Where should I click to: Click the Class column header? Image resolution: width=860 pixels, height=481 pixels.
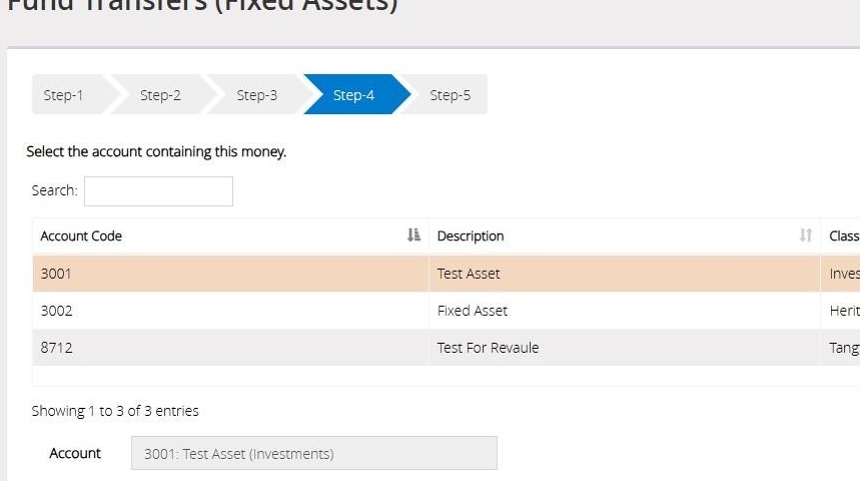tap(843, 236)
